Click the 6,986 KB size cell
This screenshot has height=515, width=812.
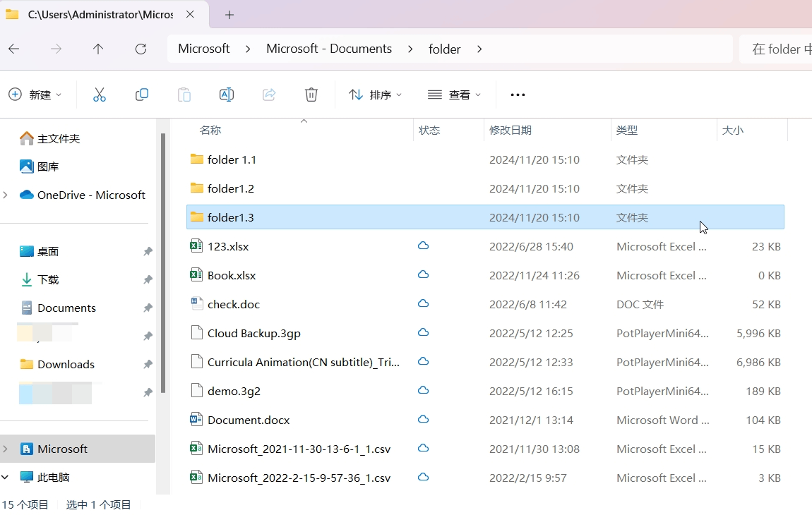pos(758,363)
